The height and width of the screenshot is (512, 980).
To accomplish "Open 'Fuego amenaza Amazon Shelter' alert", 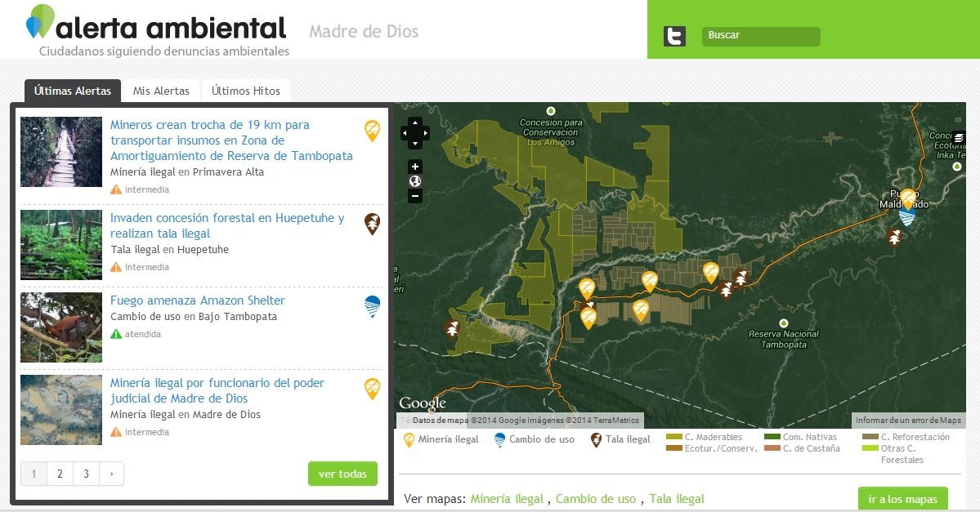I will [x=198, y=301].
